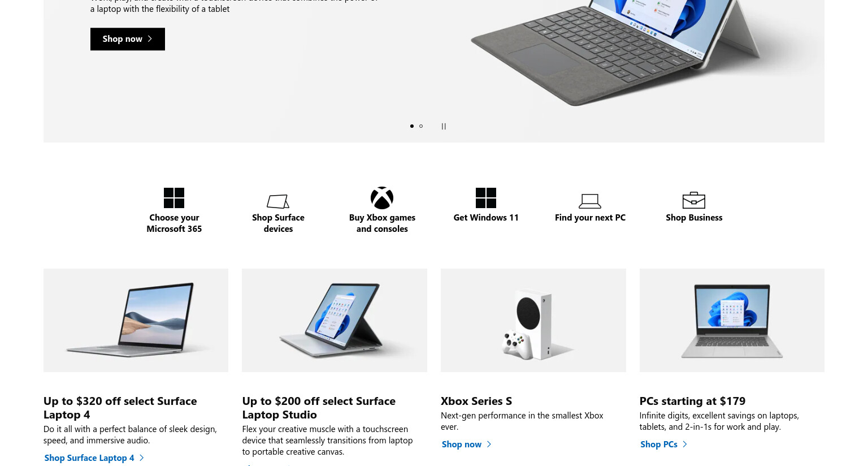868x466 pixels.
Task: View the Surface Laptop Studio product image
Action: (x=335, y=320)
